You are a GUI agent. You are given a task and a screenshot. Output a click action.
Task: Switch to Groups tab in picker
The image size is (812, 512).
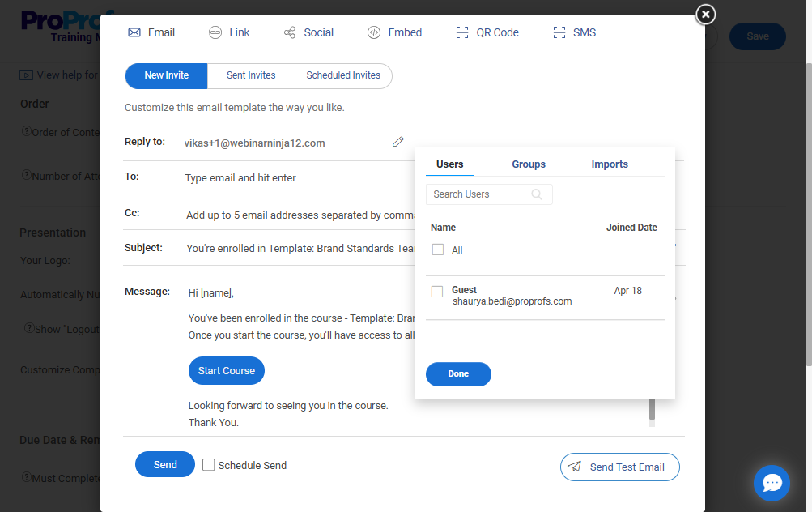(529, 164)
